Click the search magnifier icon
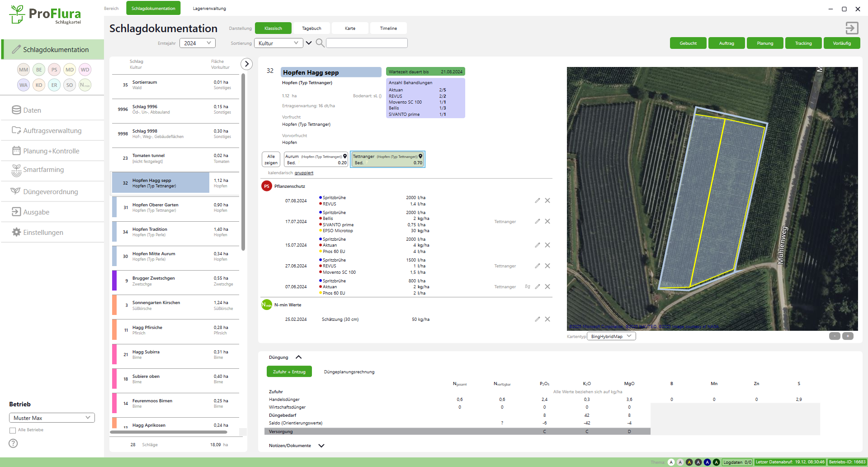This screenshot has width=868, height=467. pos(320,43)
